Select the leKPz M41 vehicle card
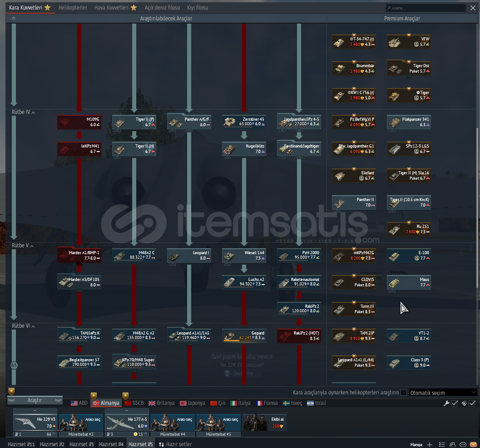480x448 pixels. [79, 149]
